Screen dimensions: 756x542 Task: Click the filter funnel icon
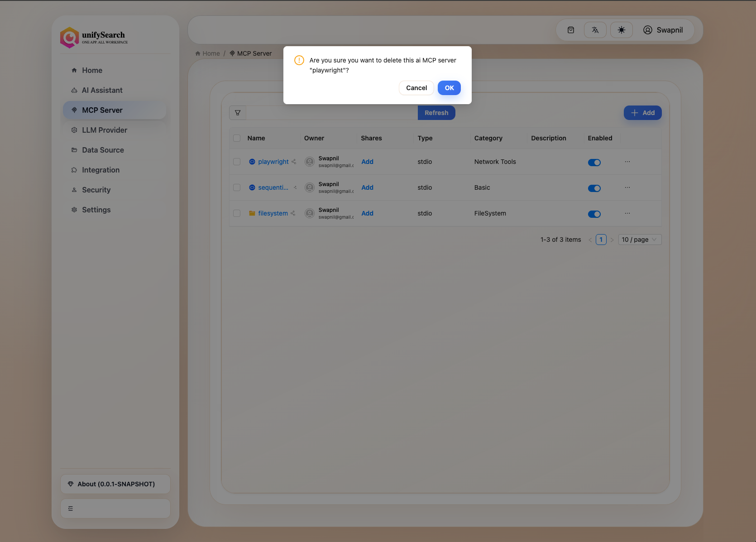(238, 113)
